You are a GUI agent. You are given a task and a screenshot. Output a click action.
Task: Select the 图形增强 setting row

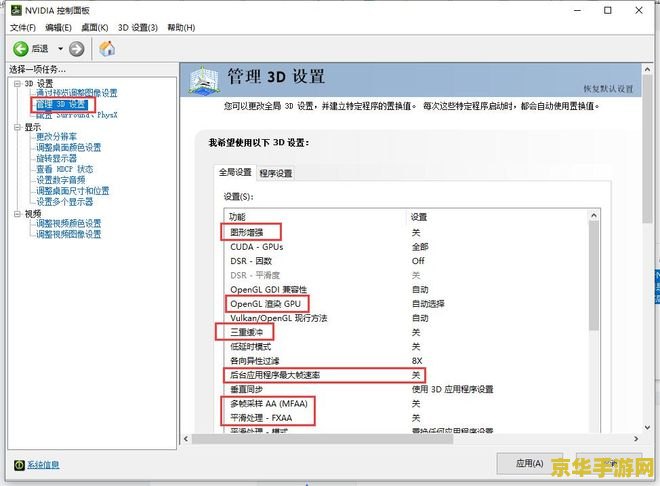pyautogui.click(x=406, y=232)
